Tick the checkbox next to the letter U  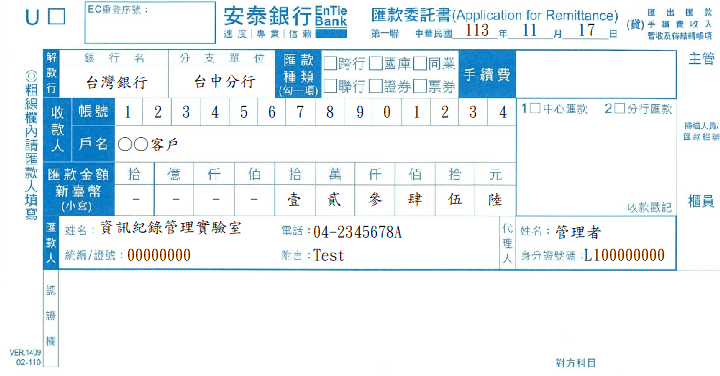[56, 17]
